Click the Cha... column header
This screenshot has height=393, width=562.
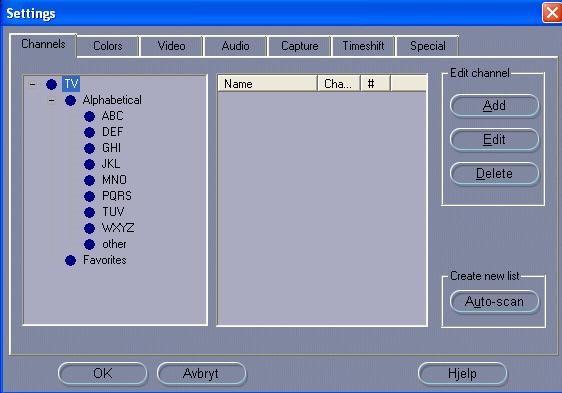point(339,84)
